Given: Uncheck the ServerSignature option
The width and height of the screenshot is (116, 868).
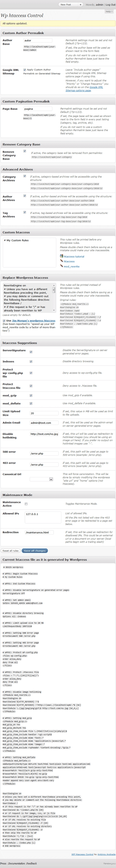Looking at the screenshot, I should (31, 352).
